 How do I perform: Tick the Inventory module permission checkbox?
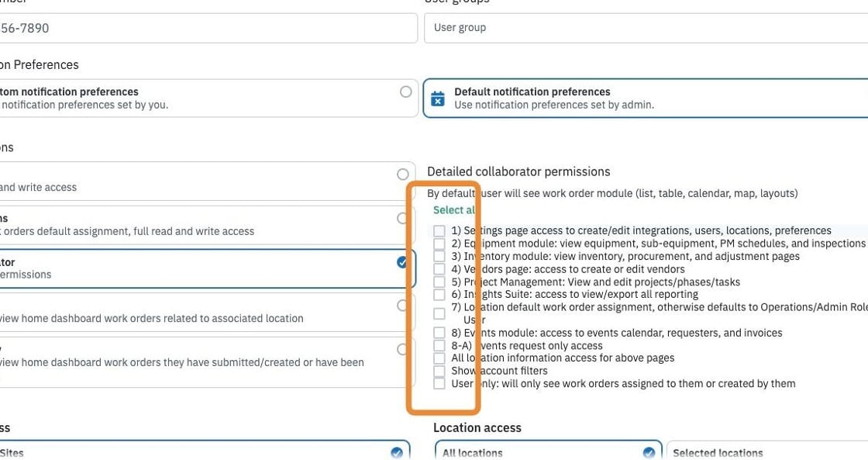(x=439, y=256)
